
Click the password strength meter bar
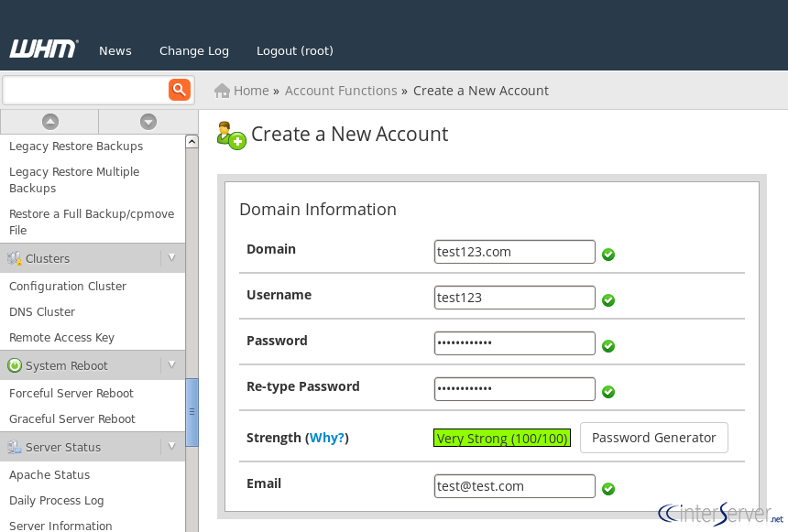point(502,438)
